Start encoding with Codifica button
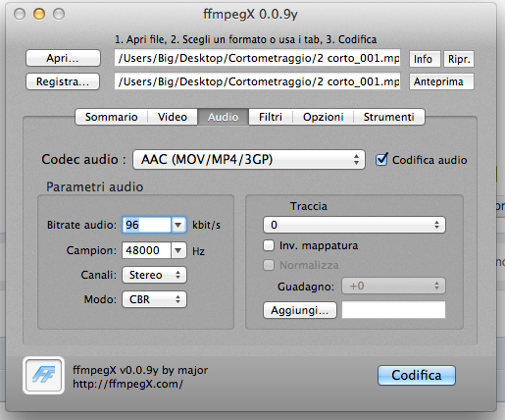This screenshot has width=505, height=420. coord(417,375)
